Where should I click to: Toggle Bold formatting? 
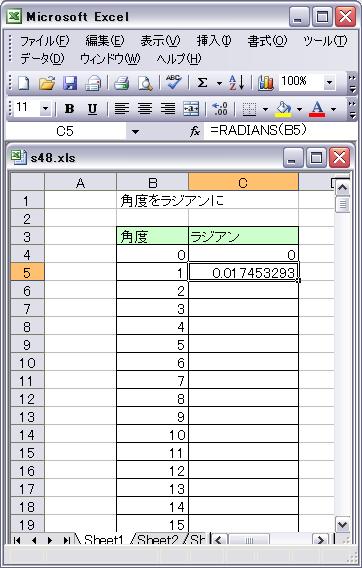69,108
